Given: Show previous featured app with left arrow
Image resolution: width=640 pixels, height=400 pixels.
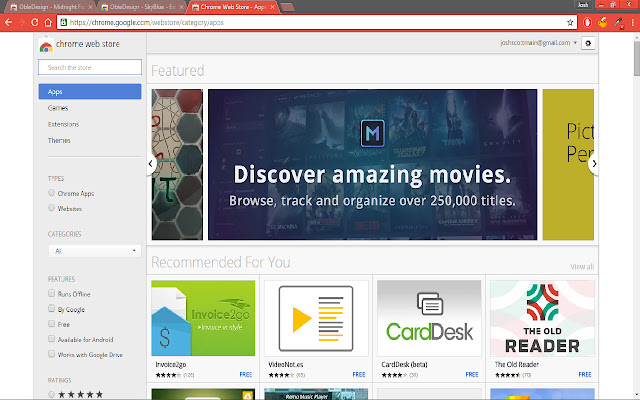Looking at the screenshot, I should point(151,163).
